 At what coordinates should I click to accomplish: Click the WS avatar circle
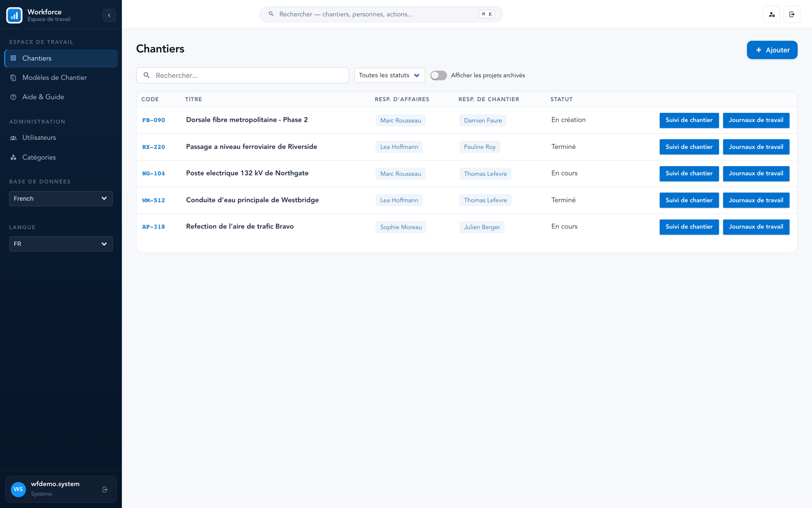click(x=18, y=489)
